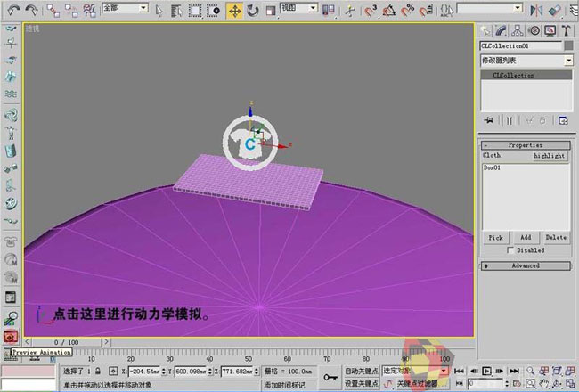Click the highlight button
Screen dimensions: 579x392
(549, 156)
